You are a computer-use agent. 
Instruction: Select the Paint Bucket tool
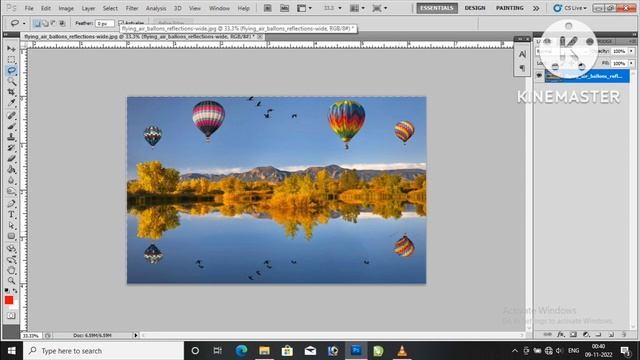11,169
